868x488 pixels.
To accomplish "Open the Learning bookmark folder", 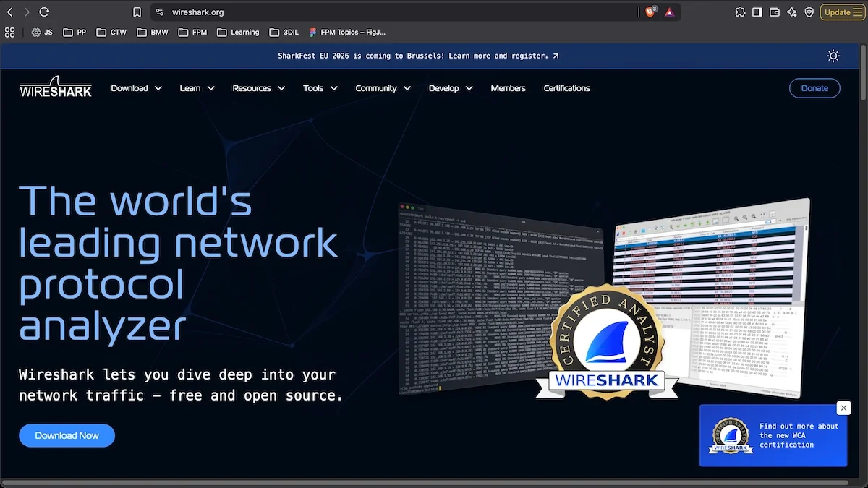I will (238, 32).
